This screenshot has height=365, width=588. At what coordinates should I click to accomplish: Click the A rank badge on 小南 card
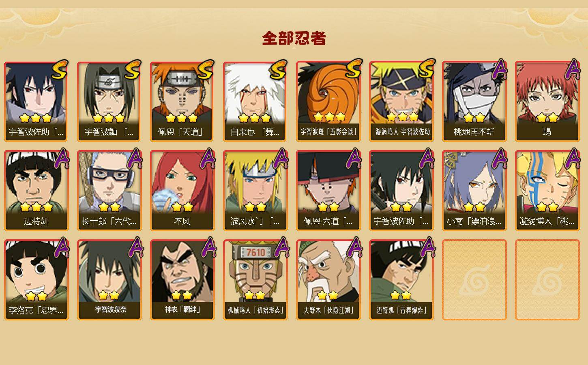click(x=500, y=159)
